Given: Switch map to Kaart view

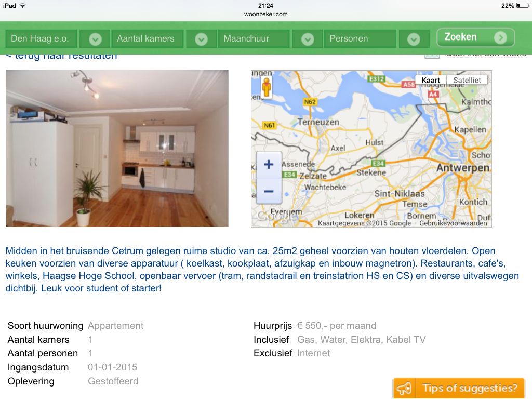Looking at the screenshot, I should pyautogui.click(x=431, y=80).
